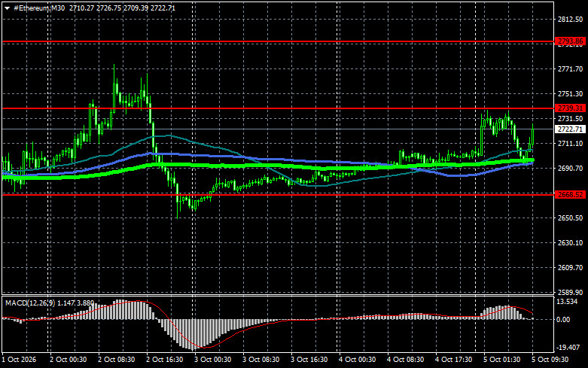Click the 5 Oct 01:30 time label

coord(501,360)
